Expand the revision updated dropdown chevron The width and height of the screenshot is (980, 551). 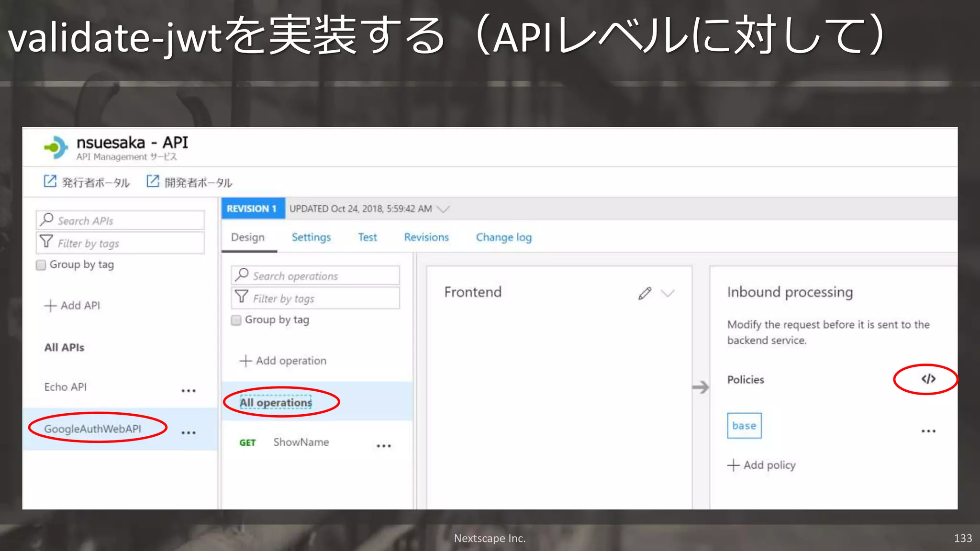[x=444, y=209]
